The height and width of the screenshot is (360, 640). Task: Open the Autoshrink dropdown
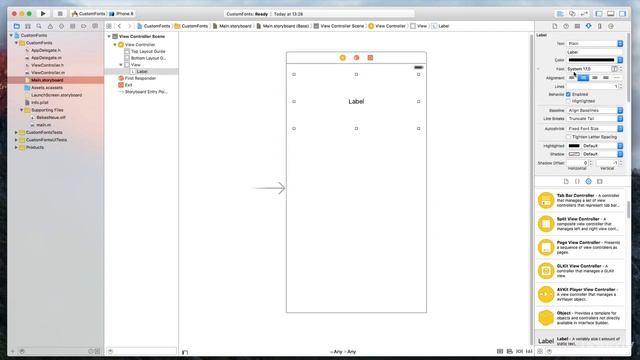coord(595,128)
